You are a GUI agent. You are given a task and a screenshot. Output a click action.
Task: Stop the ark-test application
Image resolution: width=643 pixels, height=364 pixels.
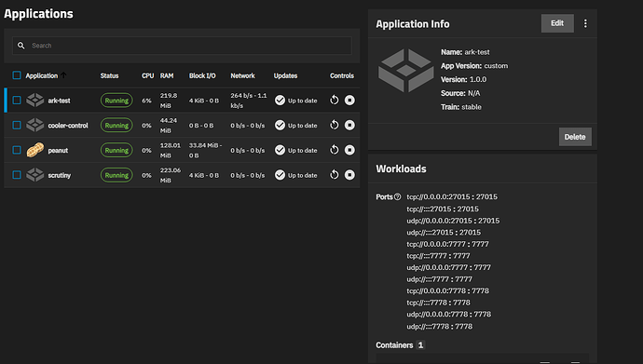(349, 100)
